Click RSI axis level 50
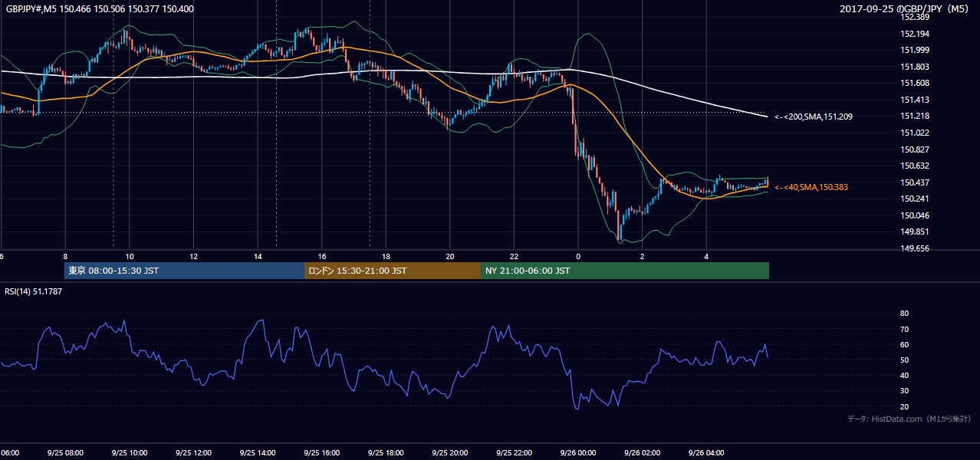The image size is (980, 460). [x=904, y=360]
